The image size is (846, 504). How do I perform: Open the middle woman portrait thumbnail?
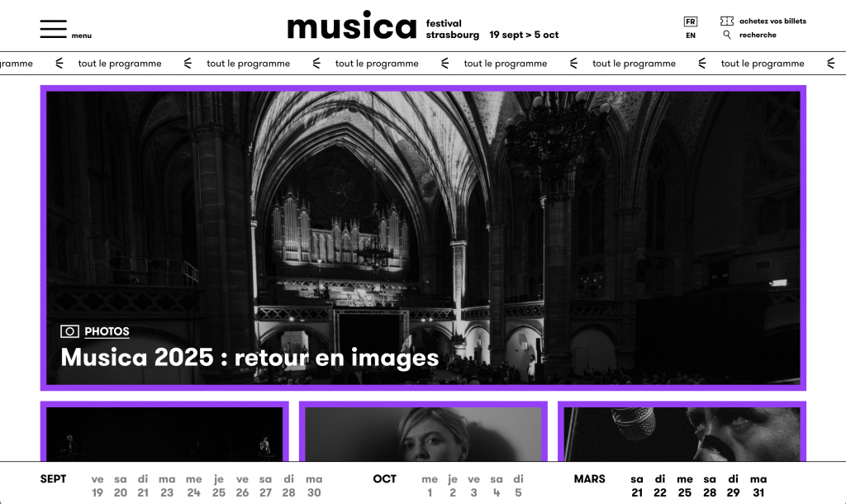(423, 432)
